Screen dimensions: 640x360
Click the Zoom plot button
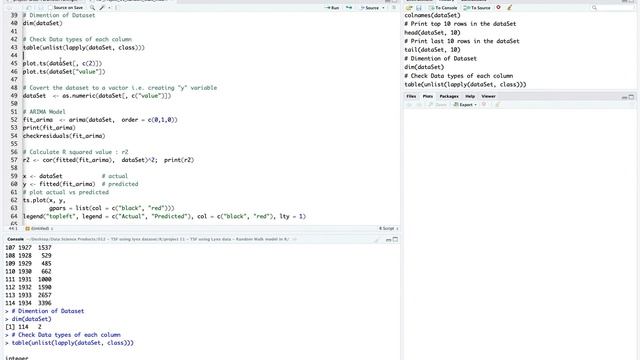438,105
